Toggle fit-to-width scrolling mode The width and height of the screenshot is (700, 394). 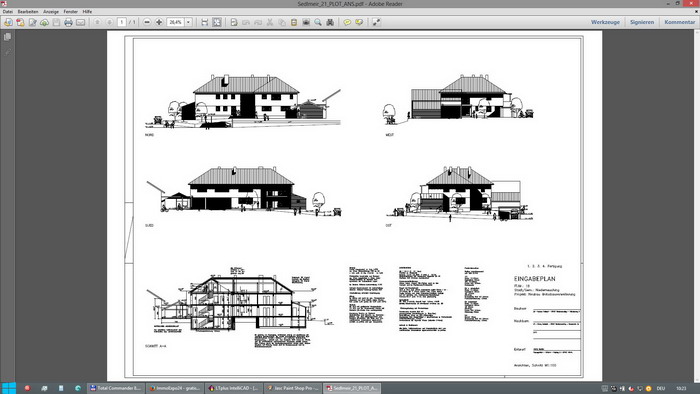[x=204, y=22]
